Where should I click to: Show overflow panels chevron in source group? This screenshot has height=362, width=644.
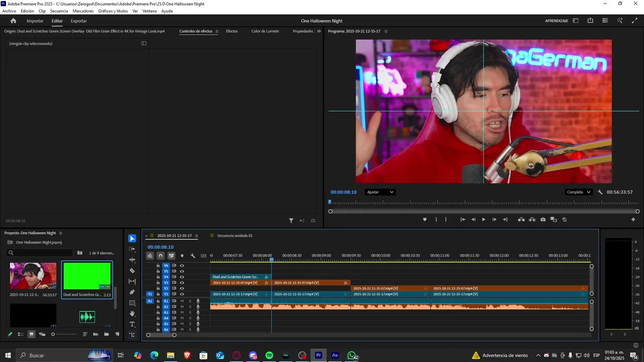[318, 31]
